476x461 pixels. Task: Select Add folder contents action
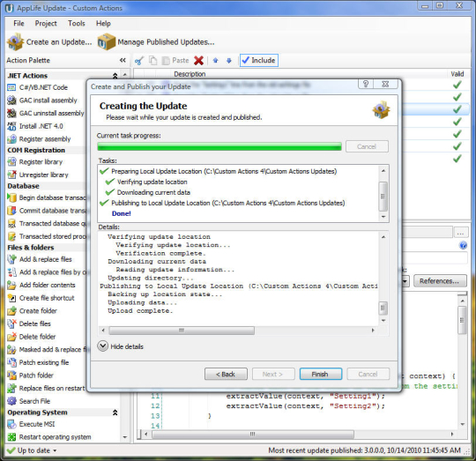coord(41,286)
